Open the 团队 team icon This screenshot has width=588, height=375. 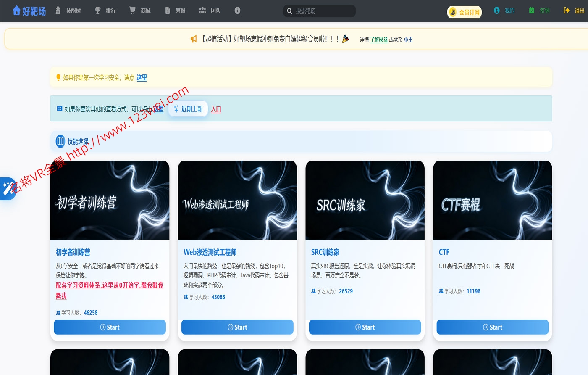click(x=202, y=11)
